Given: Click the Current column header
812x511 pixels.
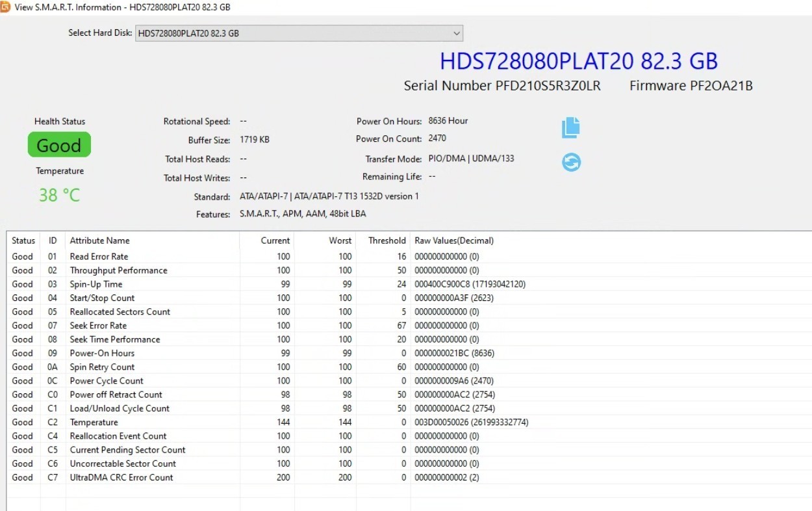Looking at the screenshot, I should pyautogui.click(x=267, y=241).
